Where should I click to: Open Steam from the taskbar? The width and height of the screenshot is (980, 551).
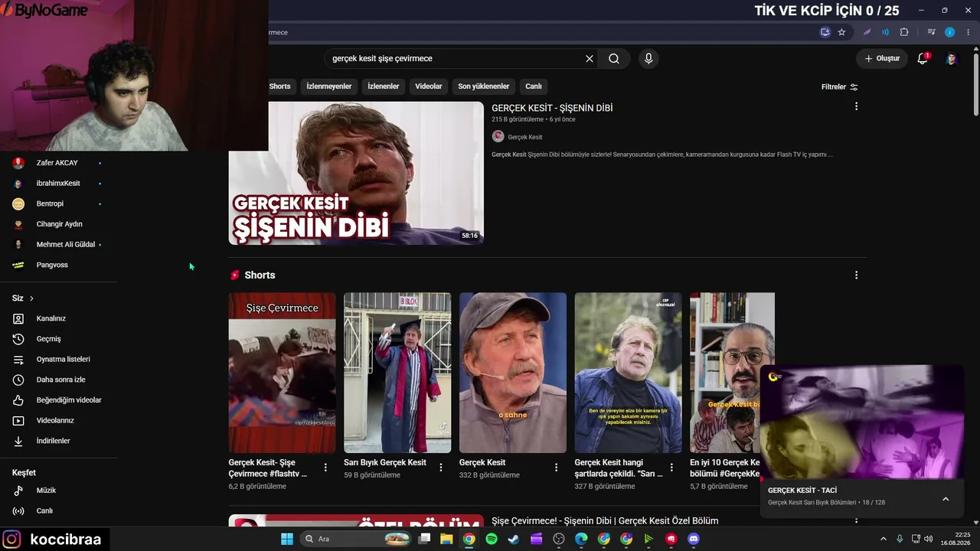click(514, 539)
